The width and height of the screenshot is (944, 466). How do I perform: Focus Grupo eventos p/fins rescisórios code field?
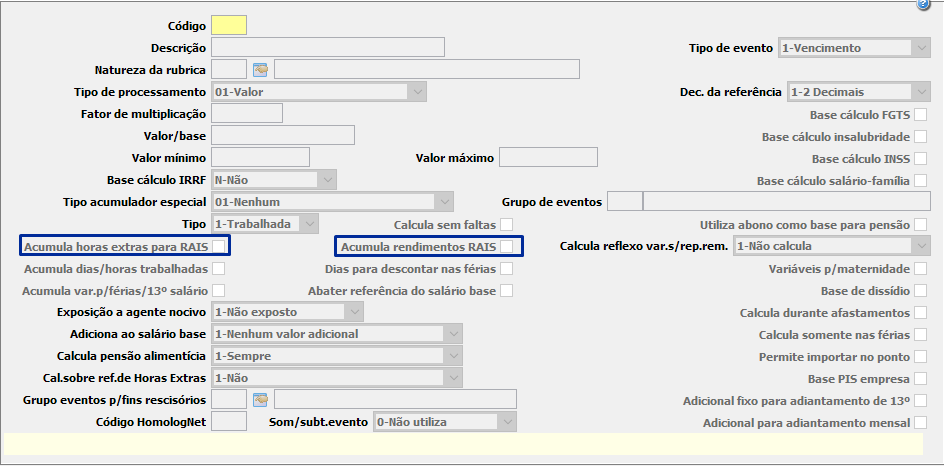[x=229, y=399]
